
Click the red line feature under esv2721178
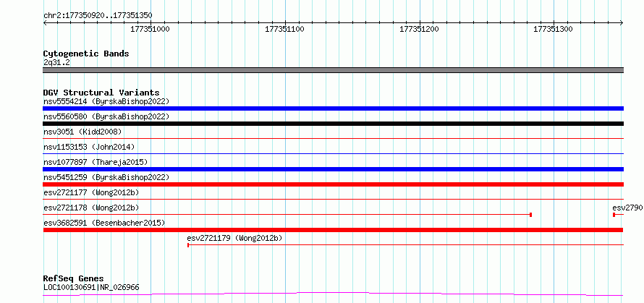point(287,215)
